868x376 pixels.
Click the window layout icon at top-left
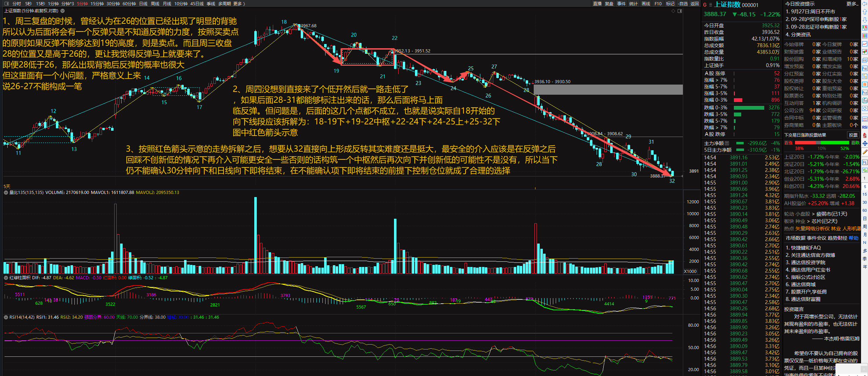click(x=7, y=3)
